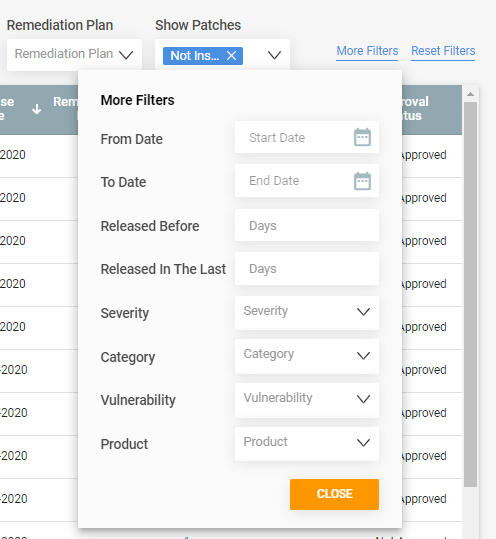The image size is (496, 539).
Task: Click the sort arrow in the table header
Action: (36, 109)
